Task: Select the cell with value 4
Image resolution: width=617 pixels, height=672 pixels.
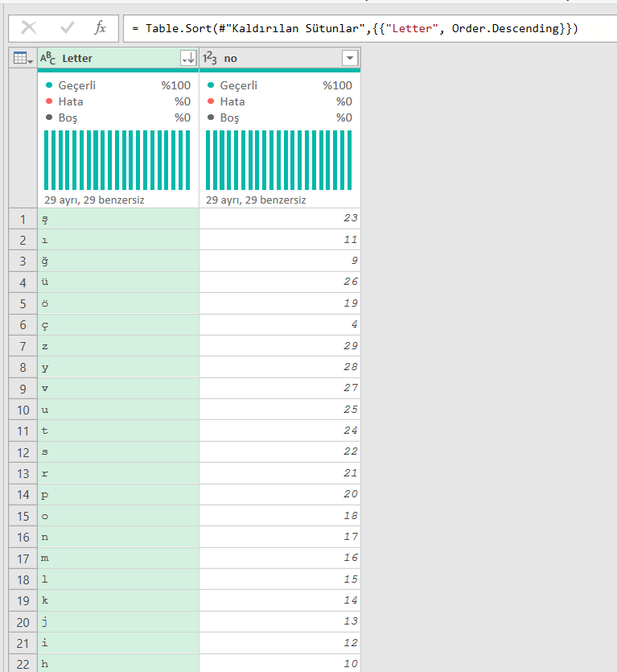Action: coord(280,325)
